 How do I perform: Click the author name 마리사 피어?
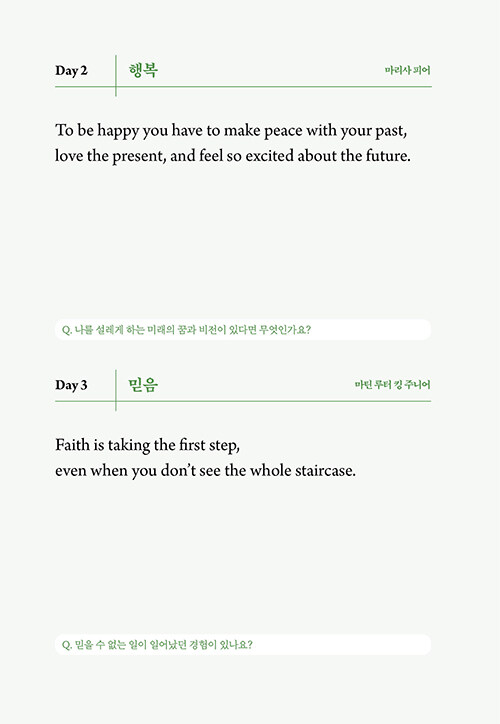pyautogui.click(x=407, y=70)
